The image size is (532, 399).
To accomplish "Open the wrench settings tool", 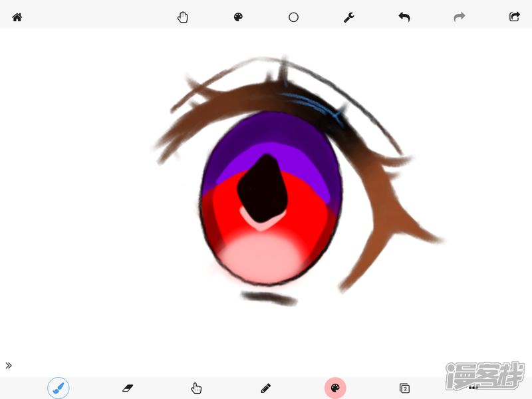I will tap(348, 17).
